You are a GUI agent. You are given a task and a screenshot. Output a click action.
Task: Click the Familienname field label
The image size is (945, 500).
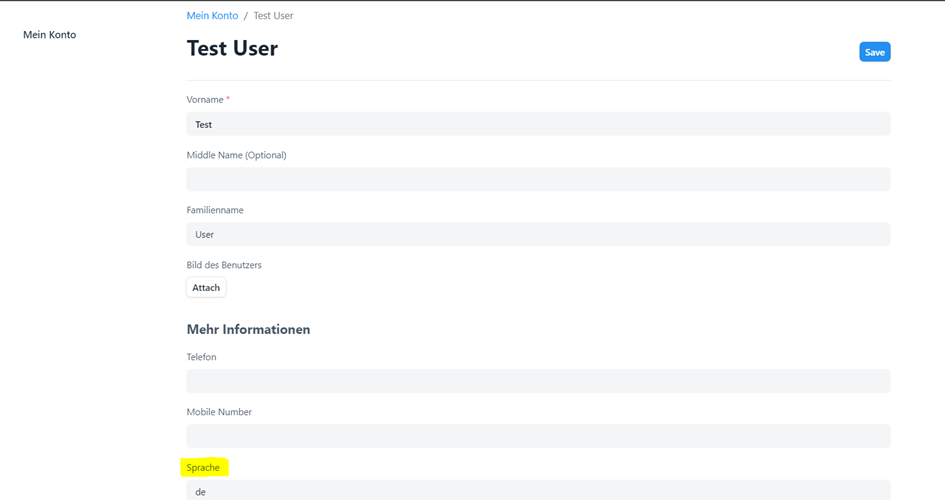(215, 210)
